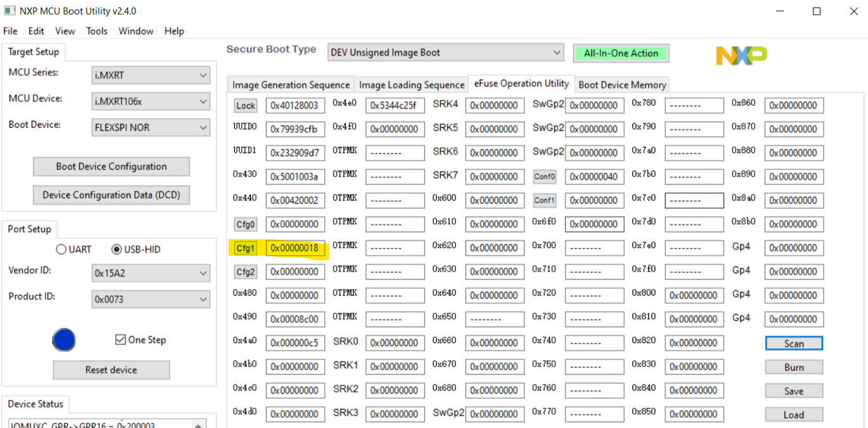Click Scan to read eFuses

793,343
